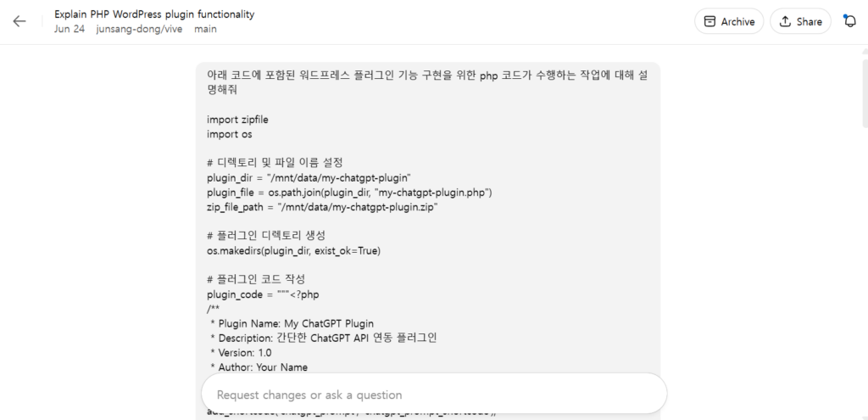868x420 pixels.
Task: Open sharing options with the Share button
Action: 800,21
